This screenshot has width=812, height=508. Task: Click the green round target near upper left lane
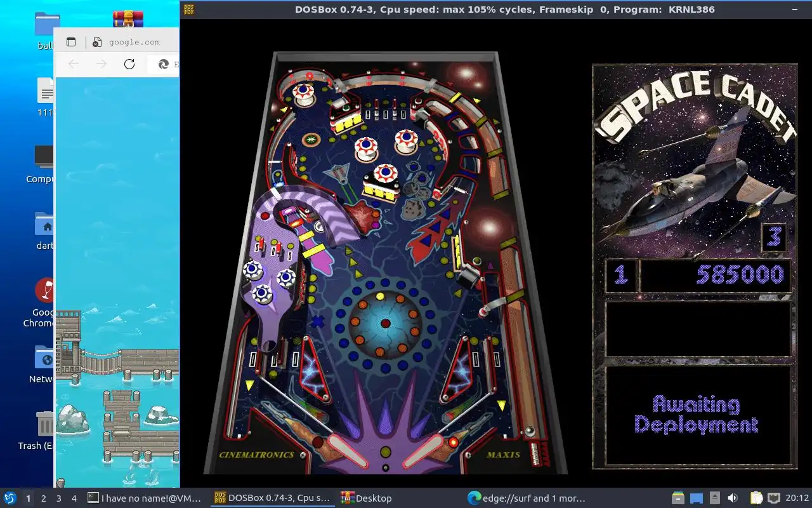[311, 140]
